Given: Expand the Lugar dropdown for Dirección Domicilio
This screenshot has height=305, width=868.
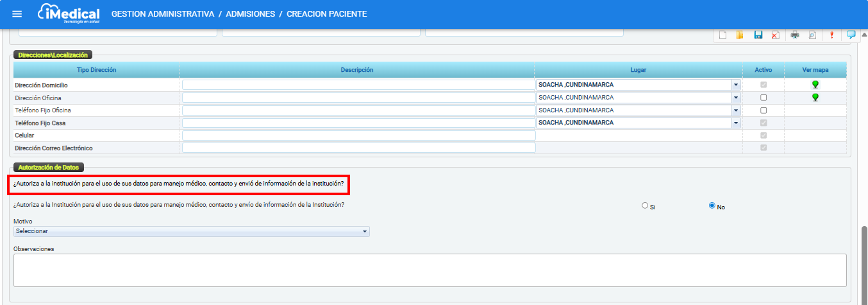Looking at the screenshot, I should [736, 85].
